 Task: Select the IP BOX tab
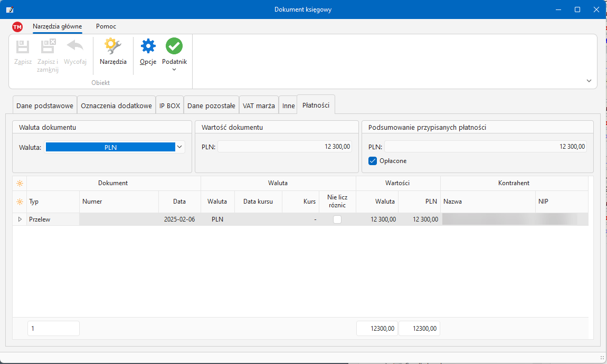(169, 106)
